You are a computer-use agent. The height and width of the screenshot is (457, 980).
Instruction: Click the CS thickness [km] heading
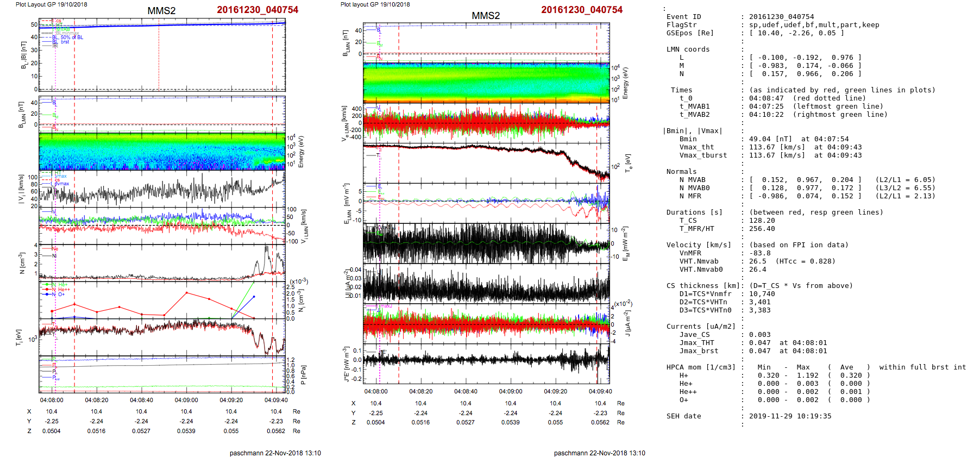pyautogui.click(x=703, y=286)
